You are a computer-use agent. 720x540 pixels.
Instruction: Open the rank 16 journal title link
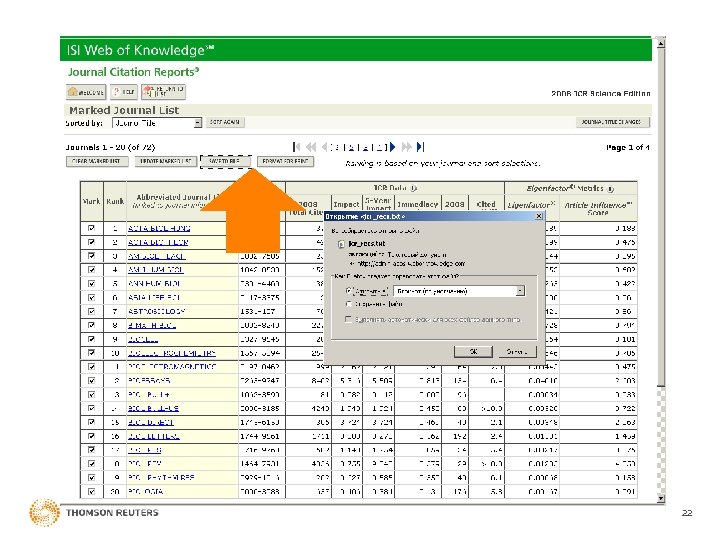coord(153,436)
